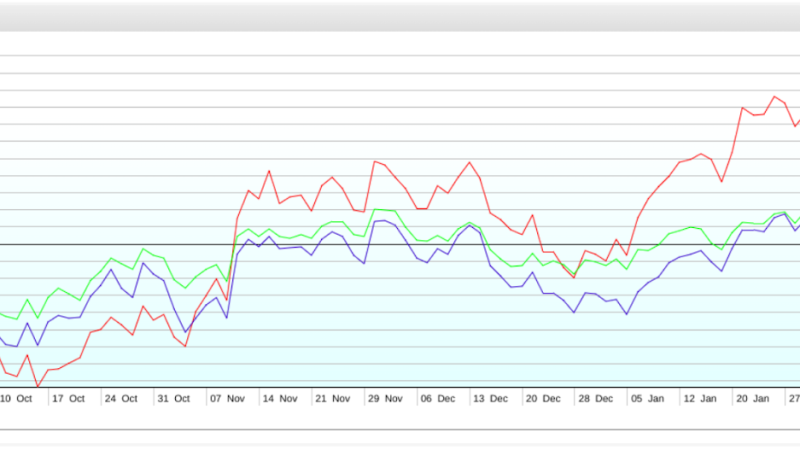This screenshot has width=800, height=450.
Task: Click the green line's peak near 29 Nov
Action: click(374, 210)
